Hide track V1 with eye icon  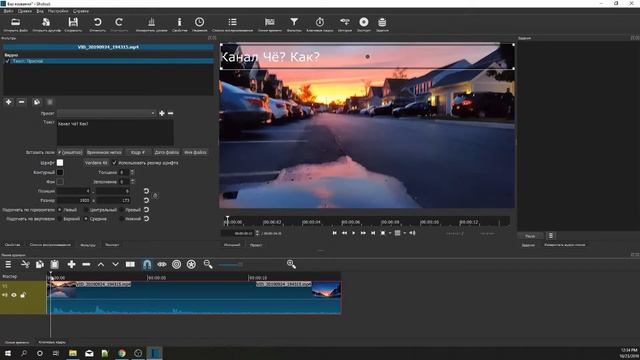click(14, 295)
